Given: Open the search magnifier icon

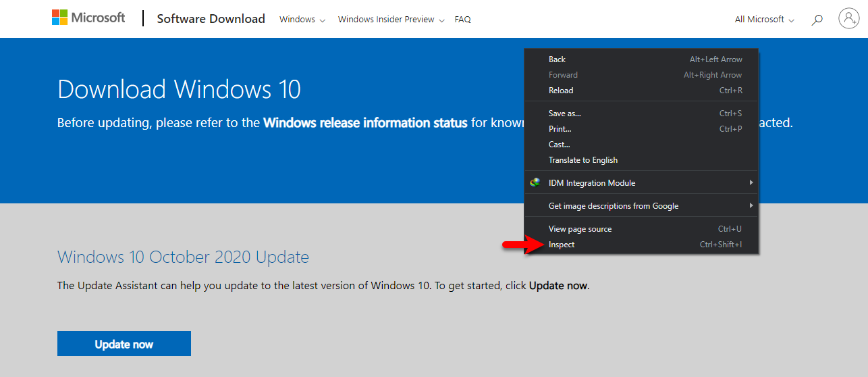Looking at the screenshot, I should pyautogui.click(x=817, y=20).
